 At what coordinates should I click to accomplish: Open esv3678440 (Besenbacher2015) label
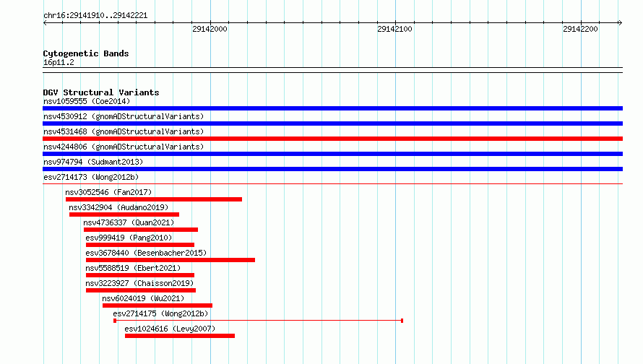[x=146, y=253]
